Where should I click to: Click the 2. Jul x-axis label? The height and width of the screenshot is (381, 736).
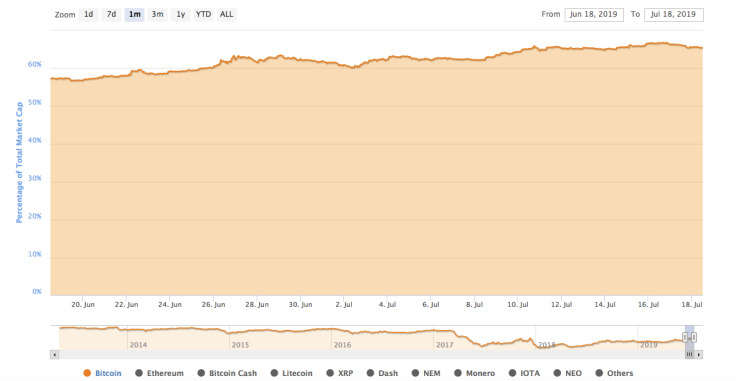[344, 305]
